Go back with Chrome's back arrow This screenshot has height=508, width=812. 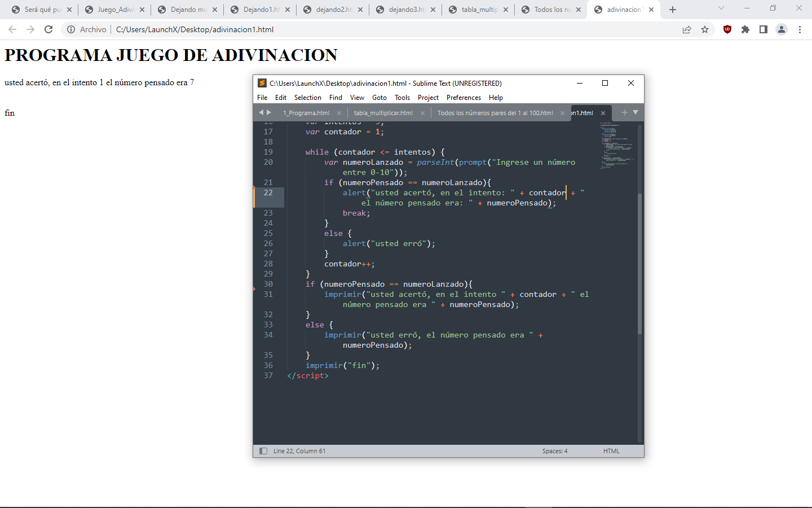12,29
